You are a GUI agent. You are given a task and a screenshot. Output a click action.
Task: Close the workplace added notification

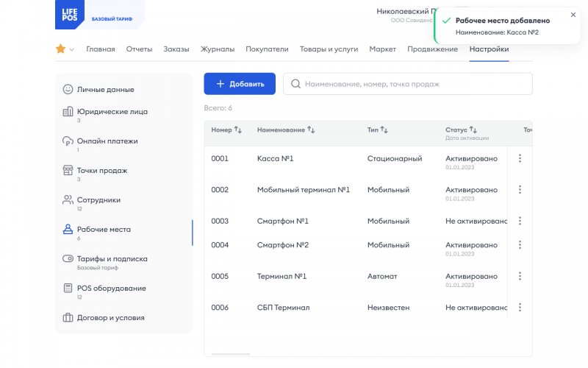click(x=573, y=15)
